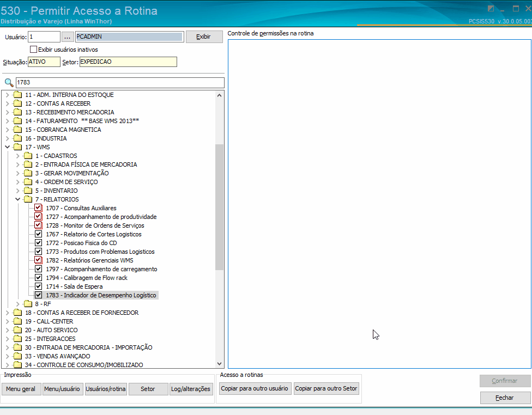Collapse the 17 - WMS tree node
Viewport: 532px width, 415px height.
7,147
